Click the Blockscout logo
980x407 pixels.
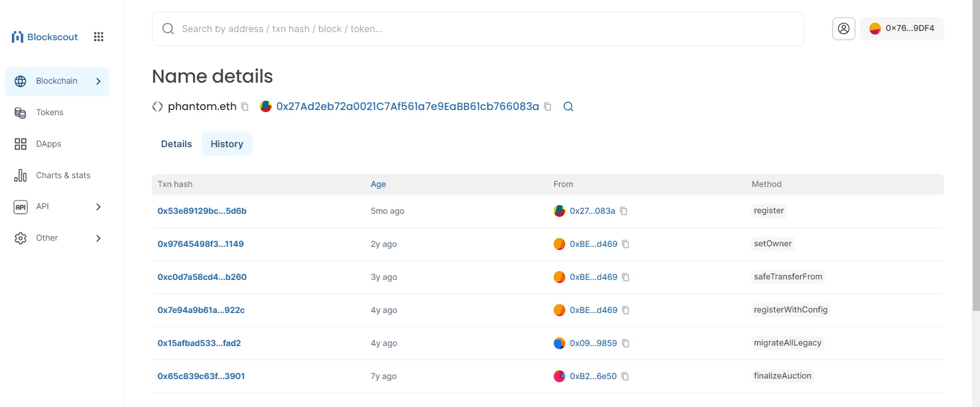[x=44, y=37]
